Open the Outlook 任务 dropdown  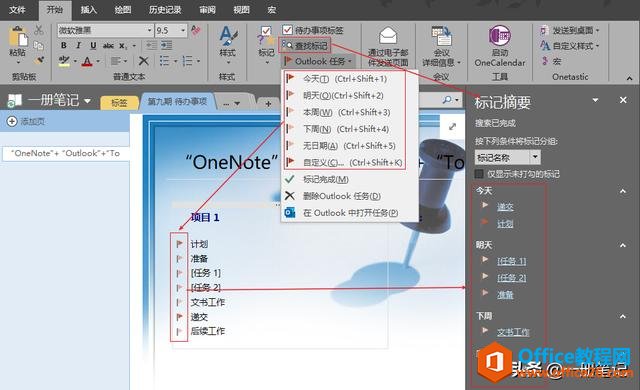click(x=318, y=61)
